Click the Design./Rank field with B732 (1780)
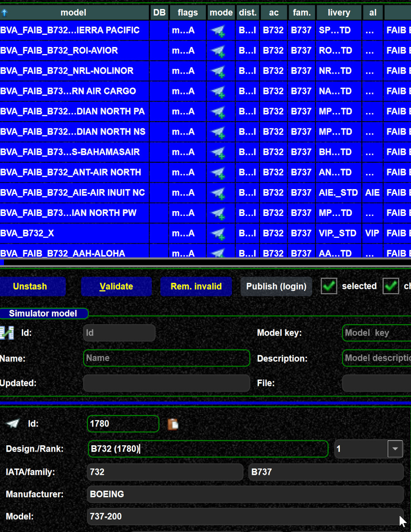Screen dimensions: 411x532 [208, 449]
